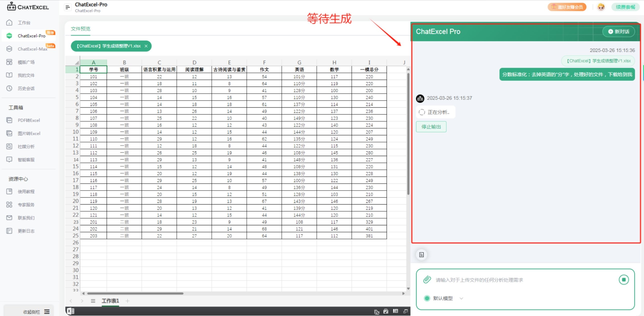644x316 pixels.
Task: Open the sheet list menu next to 工作表1
Action: (x=93, y=301)
